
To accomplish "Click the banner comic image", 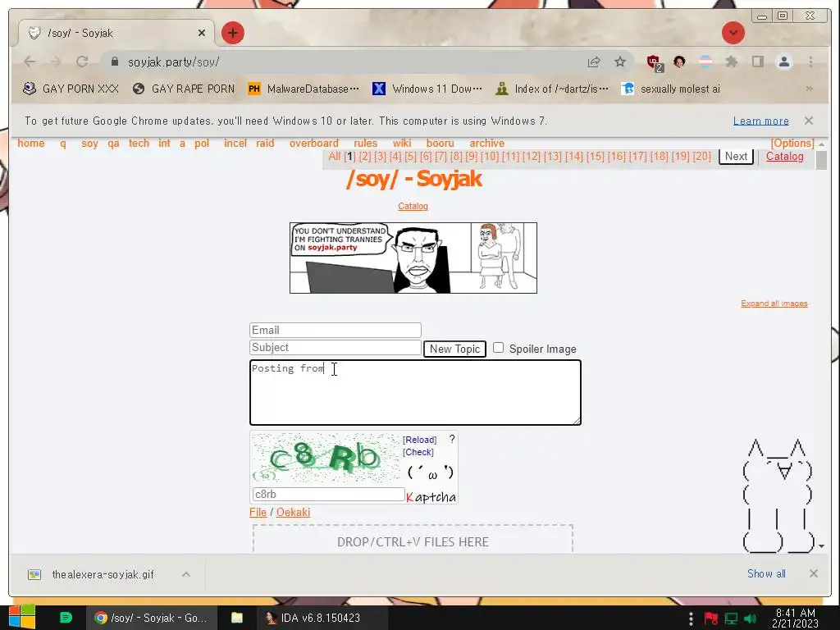I will 413,258.
